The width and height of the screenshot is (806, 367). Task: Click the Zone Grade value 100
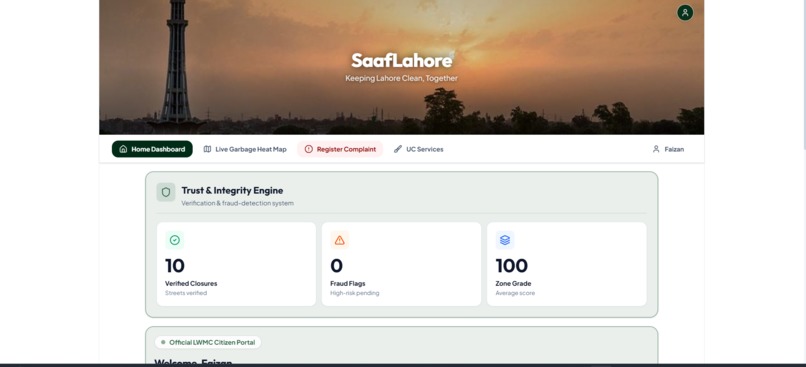pyautogui.click(x=511, y=266)
